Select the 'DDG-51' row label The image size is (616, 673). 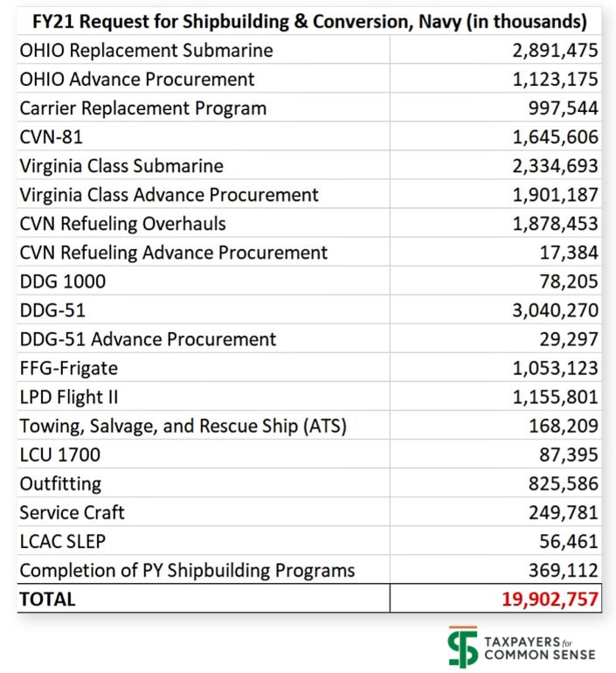point(52,310)
